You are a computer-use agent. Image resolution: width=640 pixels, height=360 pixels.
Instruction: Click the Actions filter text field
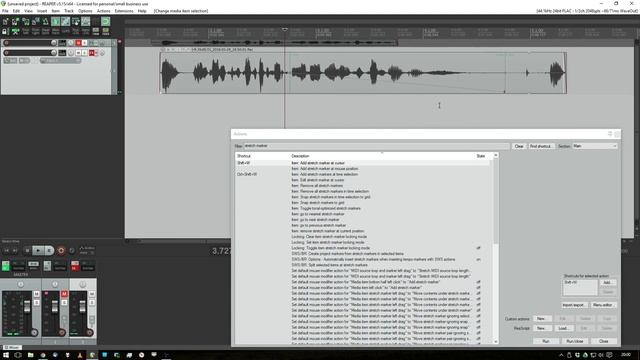click(x=376, y=146)
